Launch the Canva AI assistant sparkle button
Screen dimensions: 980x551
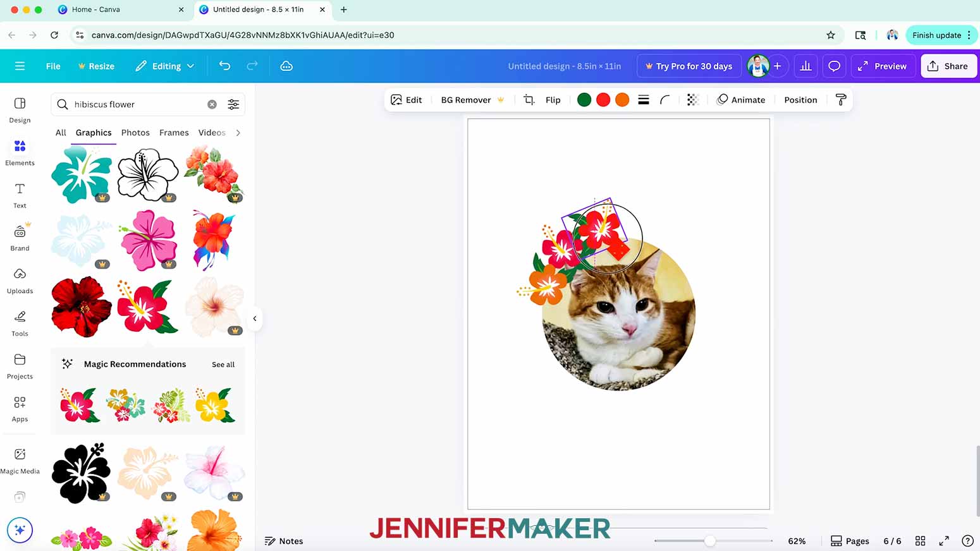tap(20, 530)
